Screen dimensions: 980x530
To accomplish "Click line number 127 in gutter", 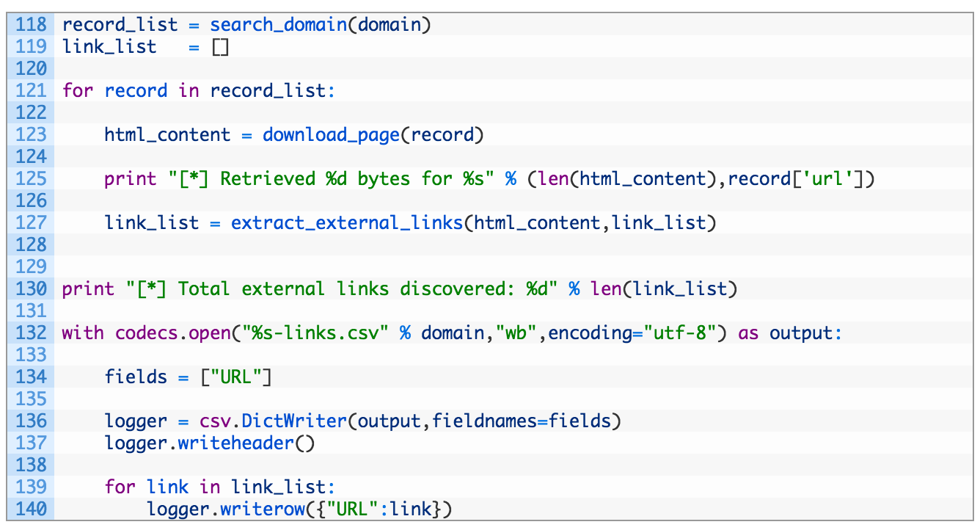I will pos(31,223).
